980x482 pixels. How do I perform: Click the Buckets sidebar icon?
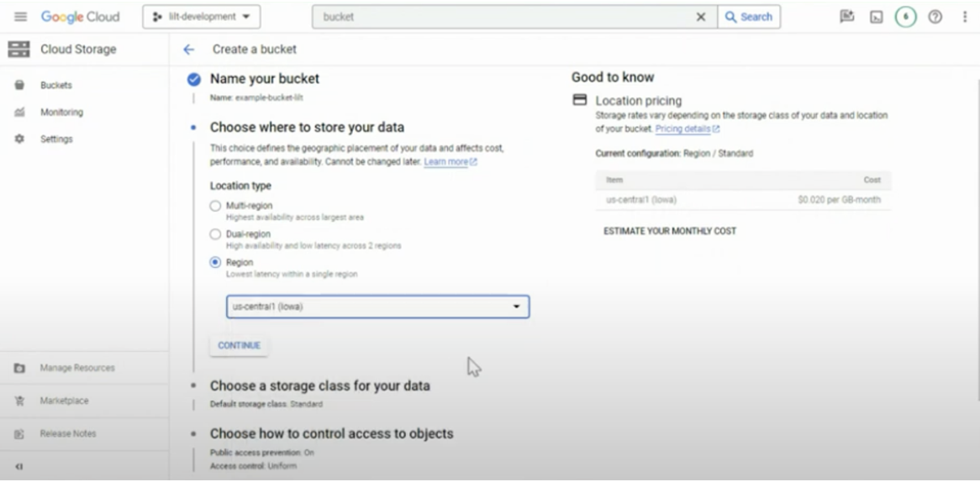coord(19,85)
